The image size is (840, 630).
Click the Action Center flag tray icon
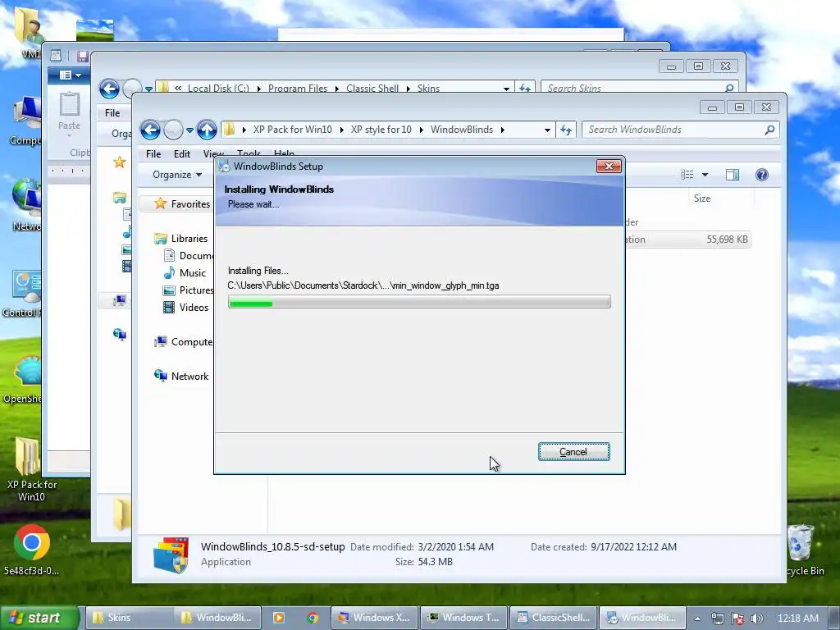737,619
